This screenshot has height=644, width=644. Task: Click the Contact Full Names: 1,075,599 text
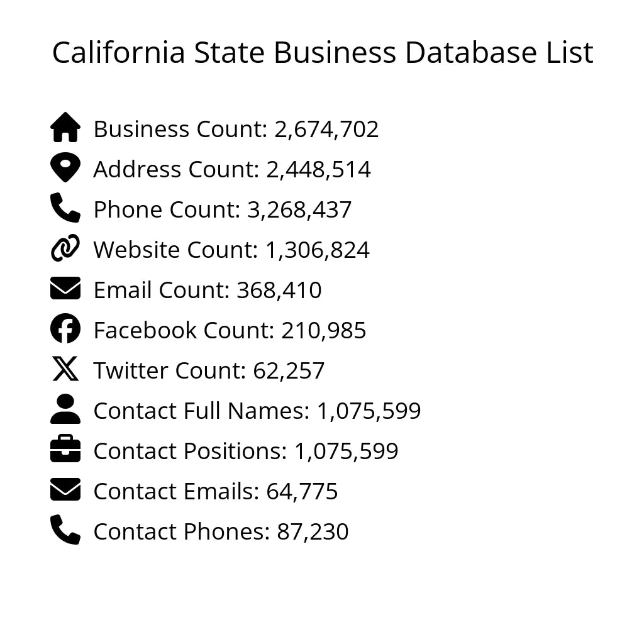(257, 411)
